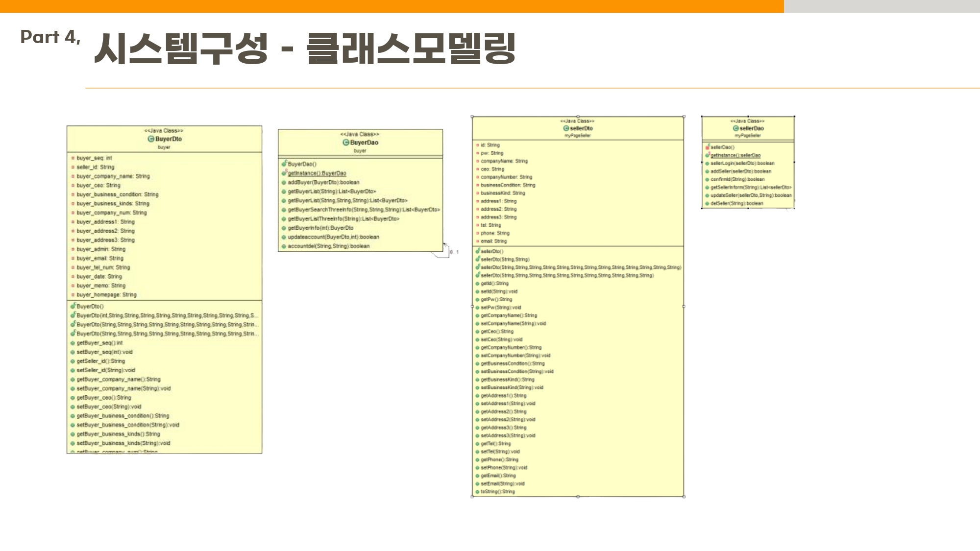Click the sellerDto class icon
980x551 pixels.
(566, 128)
